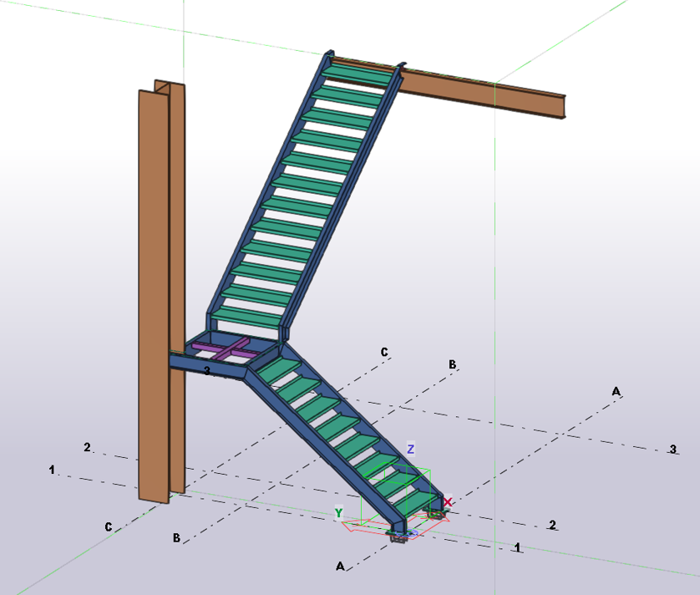Click the blue Z axis indicator
This screenshot has height=595, width=700.
pyautogui.click(x=409, y=450)
